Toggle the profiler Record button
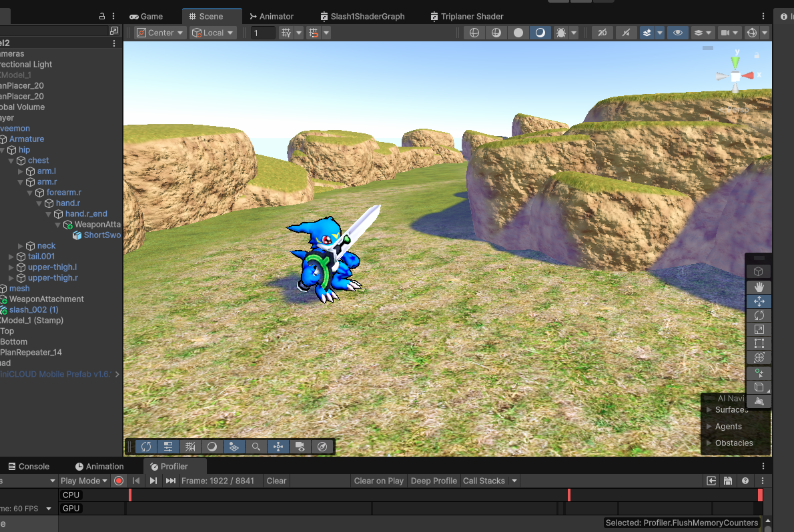 click(119, 481)
